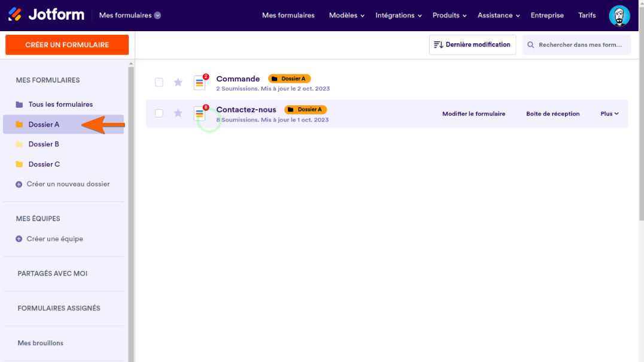Click the plus icon for new dossier
This screenshot has height=362, width=644.
tap(19, 184)
